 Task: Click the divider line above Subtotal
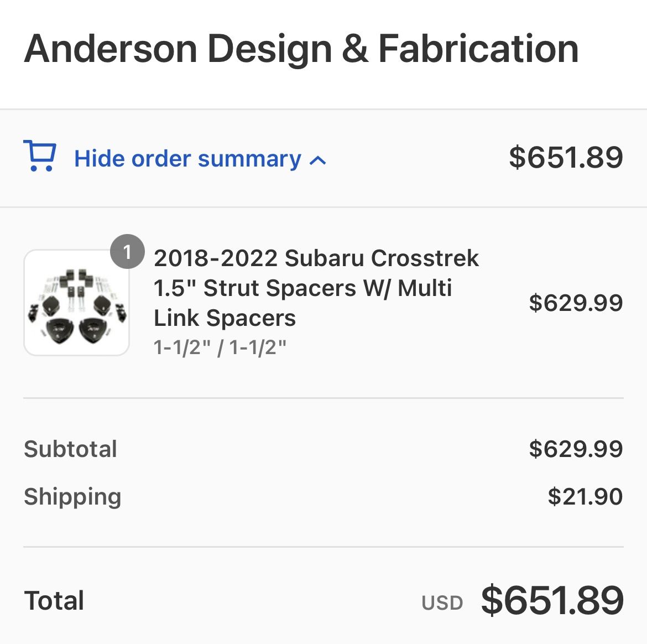tap(323, 398)
